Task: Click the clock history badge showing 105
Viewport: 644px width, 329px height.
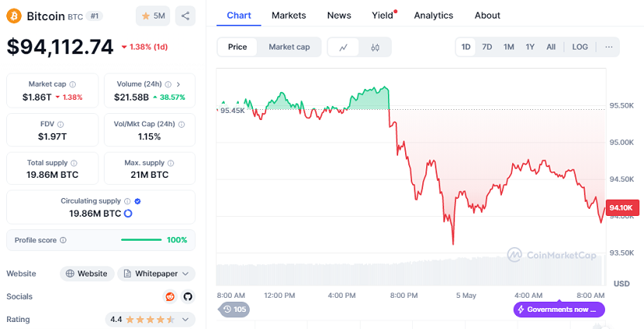Action: coord(234,310)
